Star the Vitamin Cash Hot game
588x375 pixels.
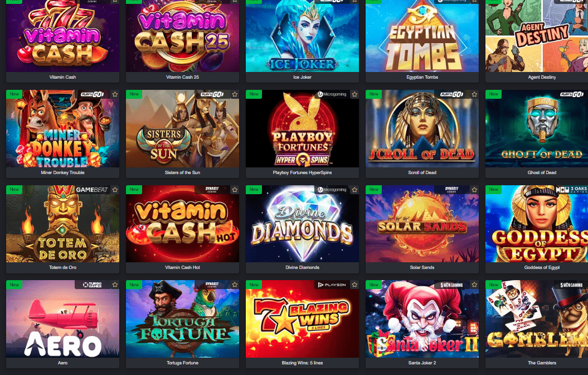235,190
